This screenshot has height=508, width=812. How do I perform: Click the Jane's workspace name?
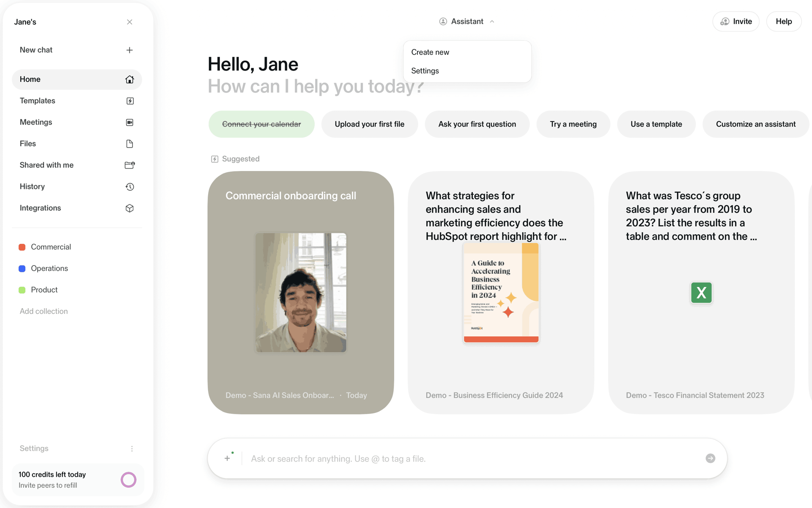point(25,22)
